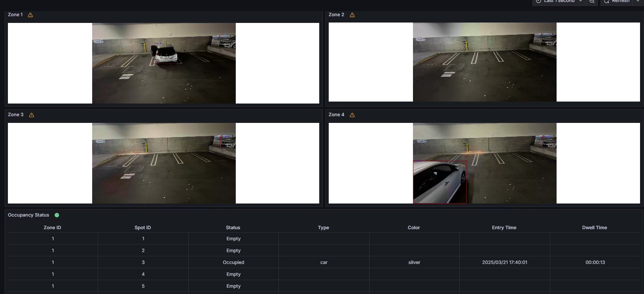The height and width of the screenshot is (294, 644).
Task: Click the green Occupancy Status indicator dot
Action: pos(57,215)
